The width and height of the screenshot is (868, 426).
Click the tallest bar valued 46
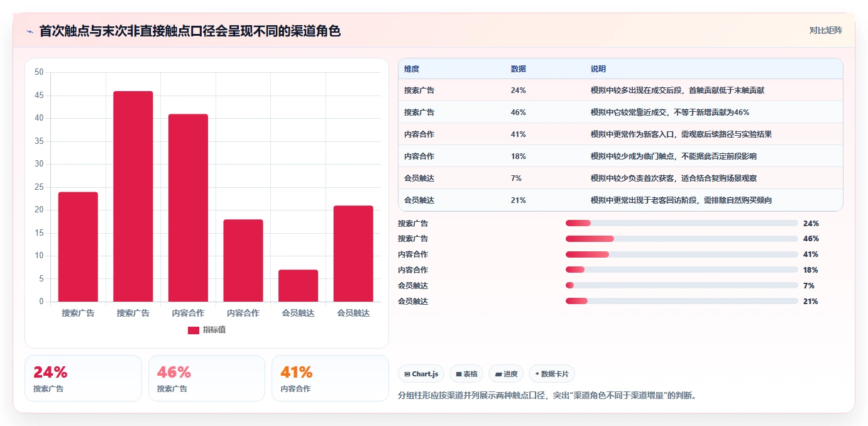[133, 196]
